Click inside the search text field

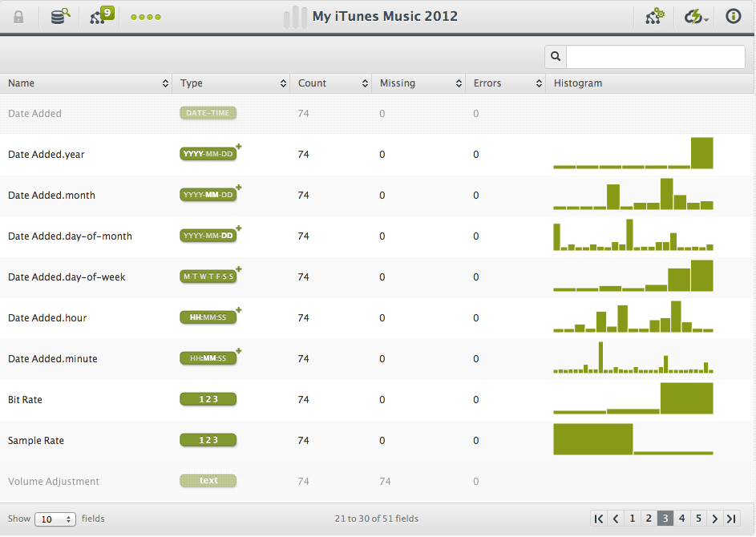click(655, 57)
